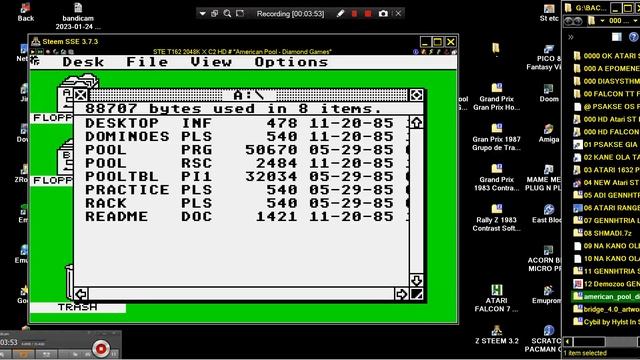The height and width of the screenshot is (360, 640).
Task: Click the A:\ window sizer box
Action: pos(416,294)
